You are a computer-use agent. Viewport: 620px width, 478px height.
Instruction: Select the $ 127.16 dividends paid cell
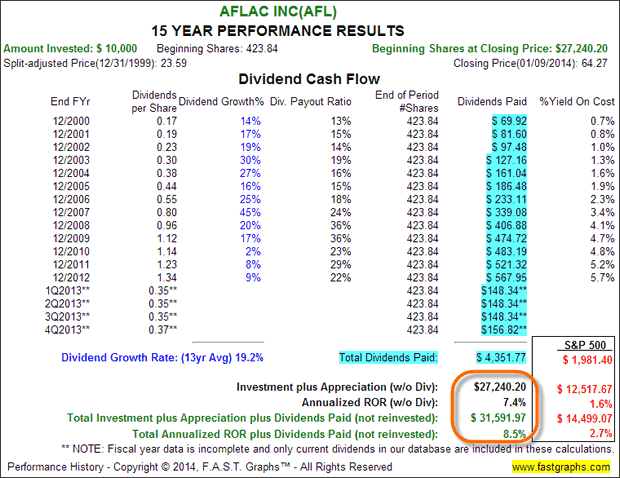tap(506, 160)
